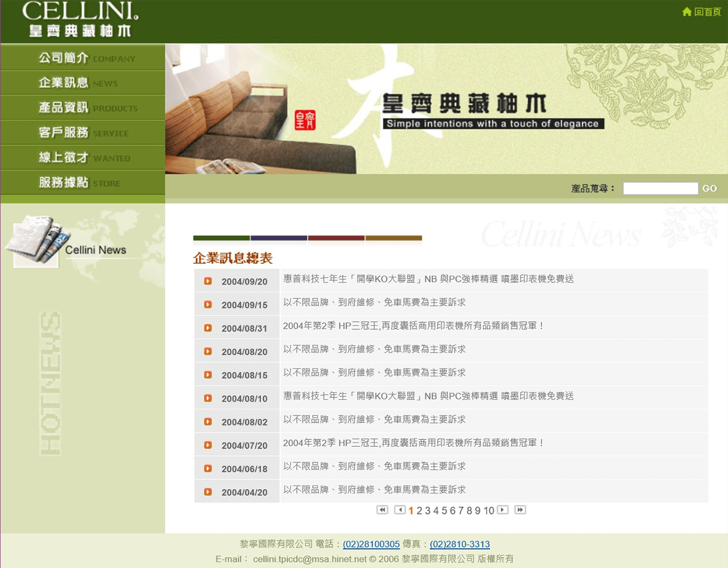
Task: Go to page 3 of news list
Action: pyautogui.click(x=428, y=511)
